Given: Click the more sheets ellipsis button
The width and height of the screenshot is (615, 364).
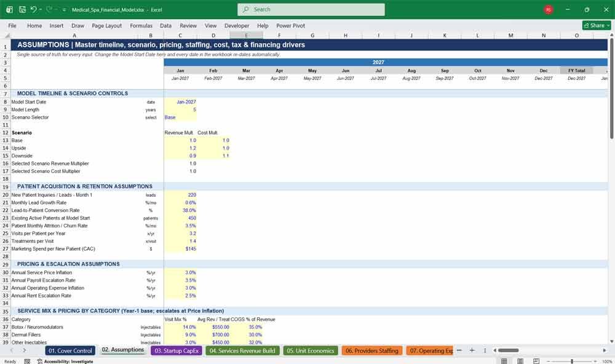Looking at the screenshot, I should 459,350.
